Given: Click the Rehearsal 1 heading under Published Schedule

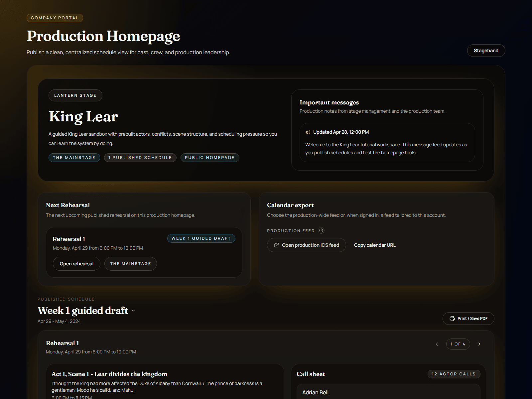Looking at the screenshot, I should (63, 343).
